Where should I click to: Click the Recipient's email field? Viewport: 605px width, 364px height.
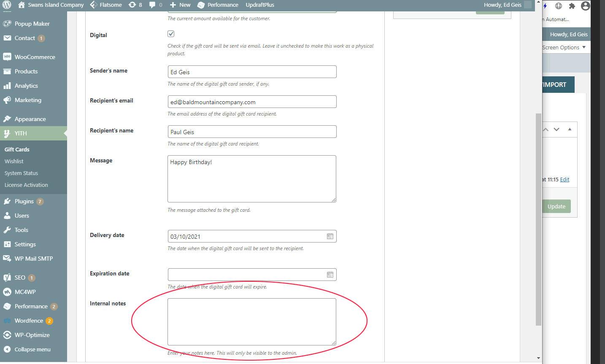coord(252,102)
